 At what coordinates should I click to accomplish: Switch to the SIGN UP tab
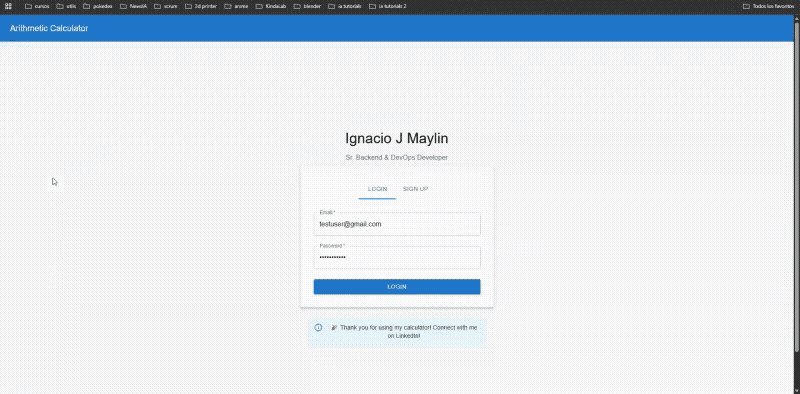click(415, 189)
